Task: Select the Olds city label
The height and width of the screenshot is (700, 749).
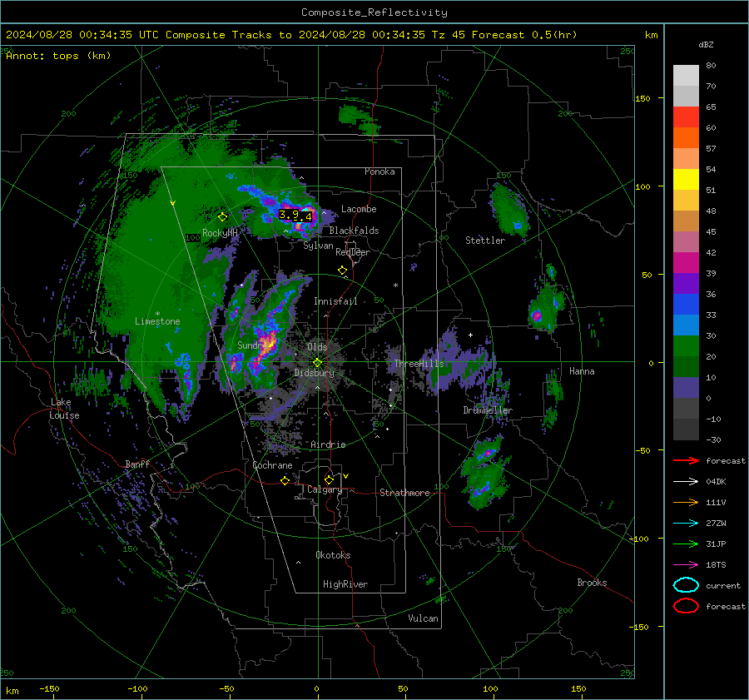Action: click(x=317, y=346)
